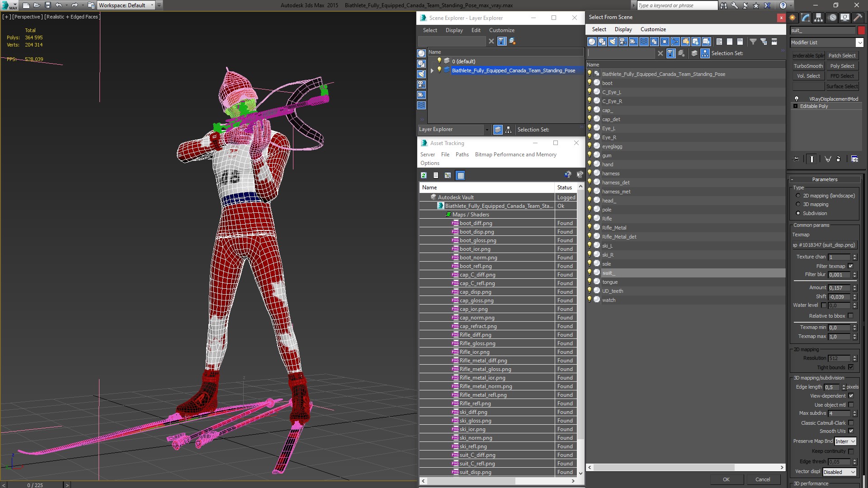Click Sort by Layer icon in Layer Explorer

(498, 130)
